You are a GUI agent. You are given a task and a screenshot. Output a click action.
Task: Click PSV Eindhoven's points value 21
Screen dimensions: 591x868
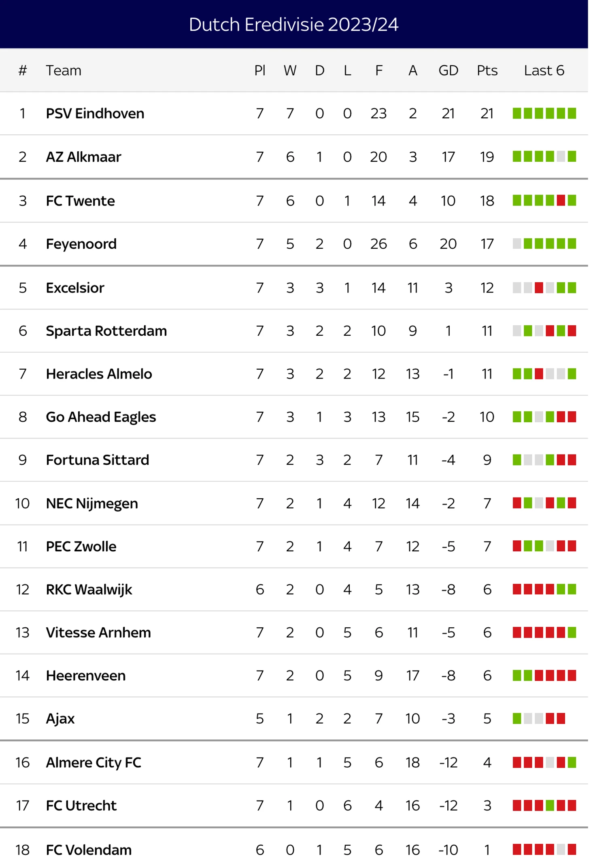[x=487, y=113]
